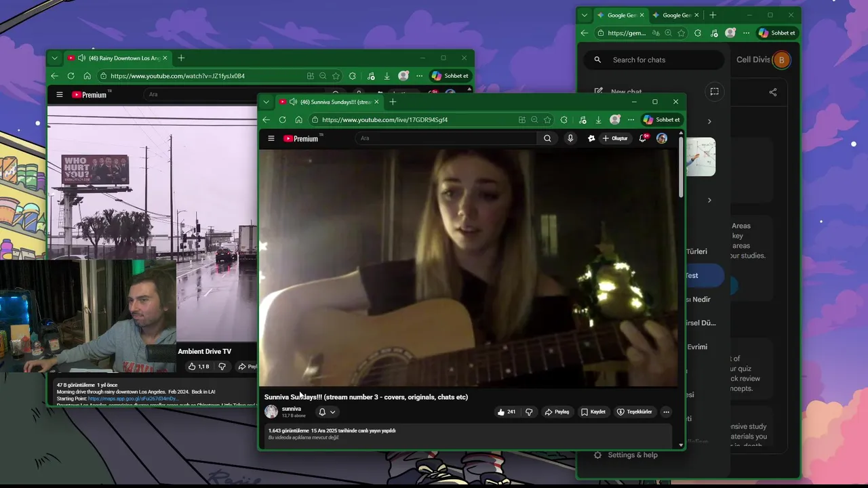868x488 pixels.
Task: Open sunniva channel avatar
Action: (271, 411)
